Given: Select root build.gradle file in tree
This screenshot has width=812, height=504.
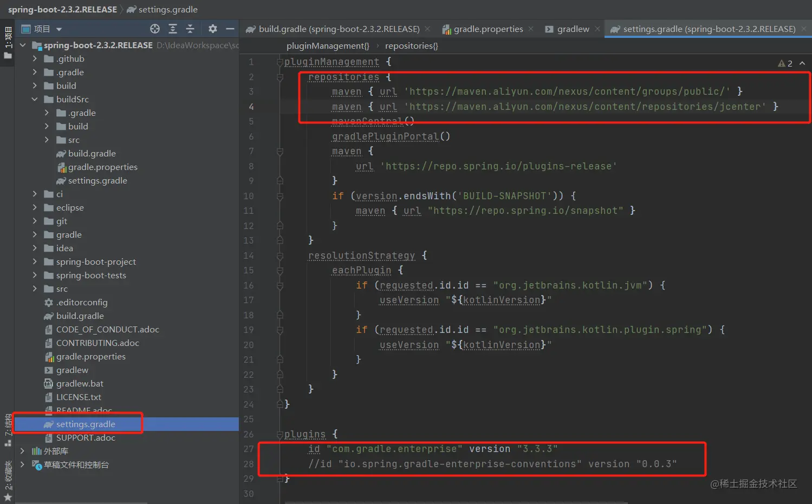Looking at the screenshot, I should [x=74, y=316].
